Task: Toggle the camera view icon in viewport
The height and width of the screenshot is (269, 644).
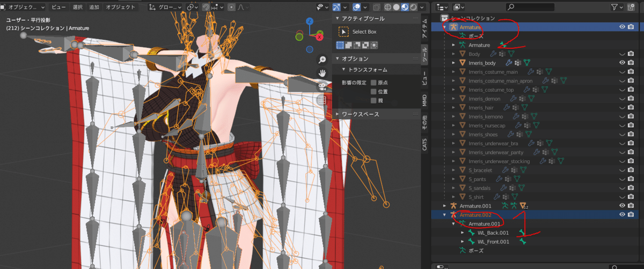Action: pos(322,86)
